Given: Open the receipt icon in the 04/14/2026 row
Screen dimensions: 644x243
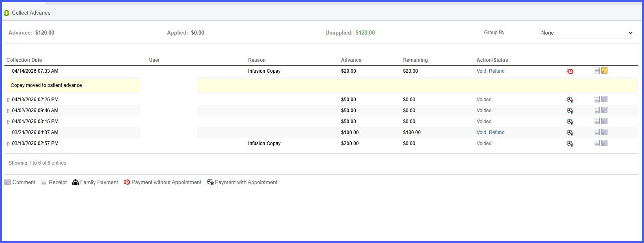Looking at the screenshot, I should [x=597, y=71].
